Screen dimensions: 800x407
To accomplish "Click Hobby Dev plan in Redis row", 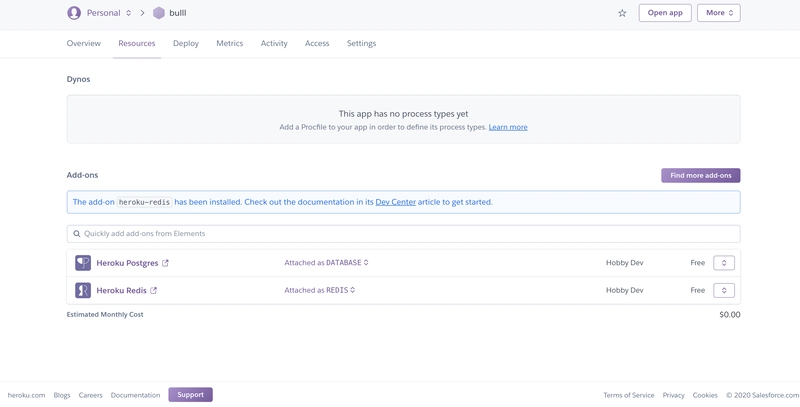I will [624, 290].
